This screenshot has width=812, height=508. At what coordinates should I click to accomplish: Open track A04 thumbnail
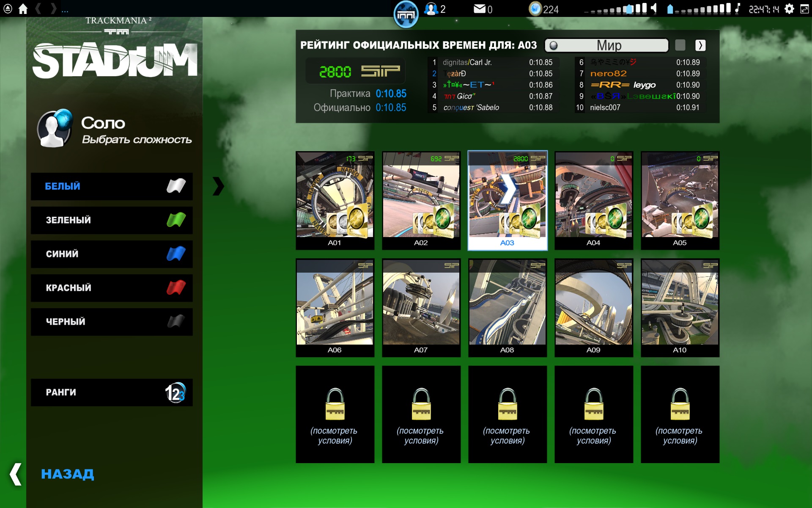tap(594, 200)
